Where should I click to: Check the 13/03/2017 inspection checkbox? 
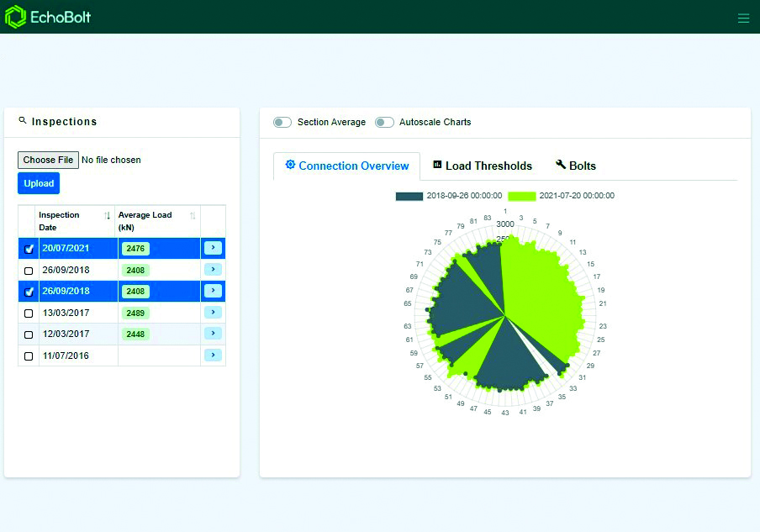(29, 313)
